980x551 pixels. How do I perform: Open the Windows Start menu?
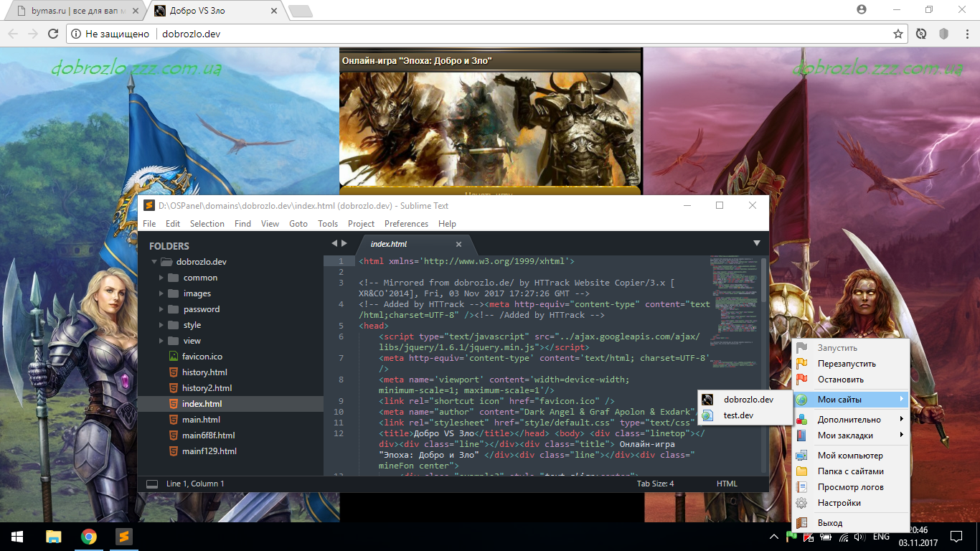(17, 536)
